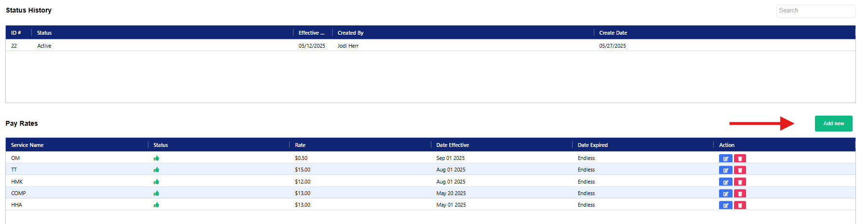Viewport: 868px width, 224px height.
Task: Delete the TT pay rate
Action: [740, 170]
